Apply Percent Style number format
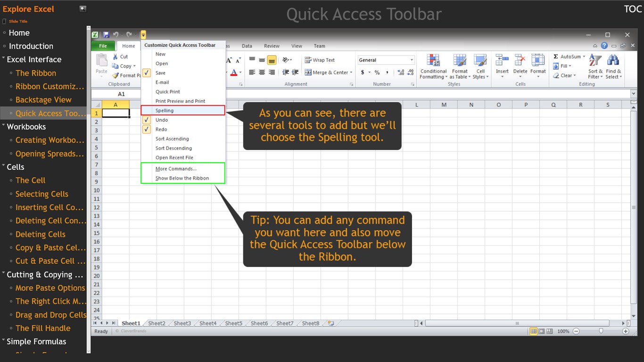Image resolution: width=644 pixels, height=362 pixels. [377, 72]
